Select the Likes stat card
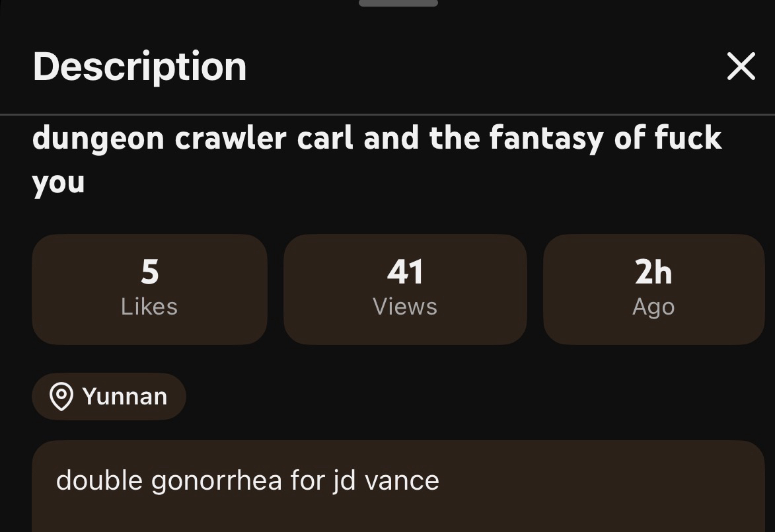This screenshot has width=775, height=532. coord(149,289)
